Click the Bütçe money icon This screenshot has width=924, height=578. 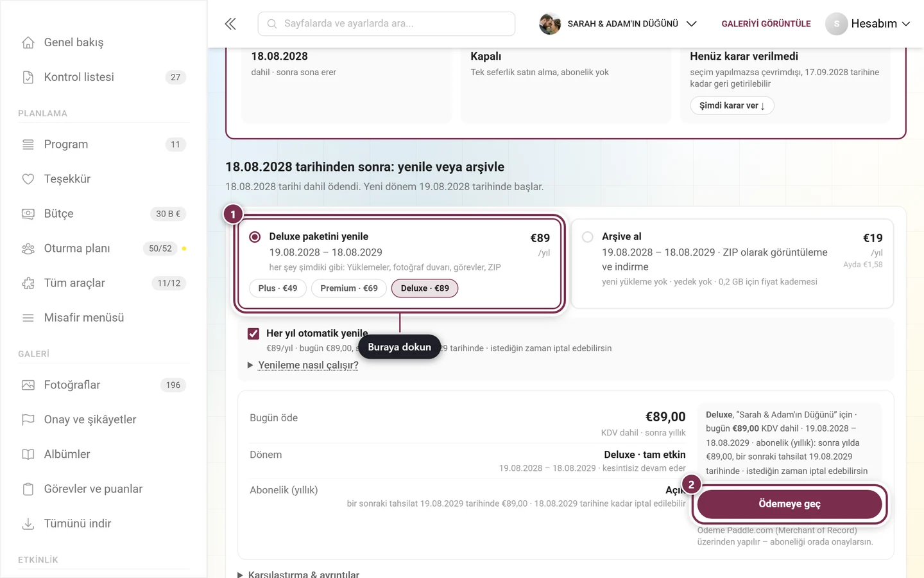click(x=28, y=214)
